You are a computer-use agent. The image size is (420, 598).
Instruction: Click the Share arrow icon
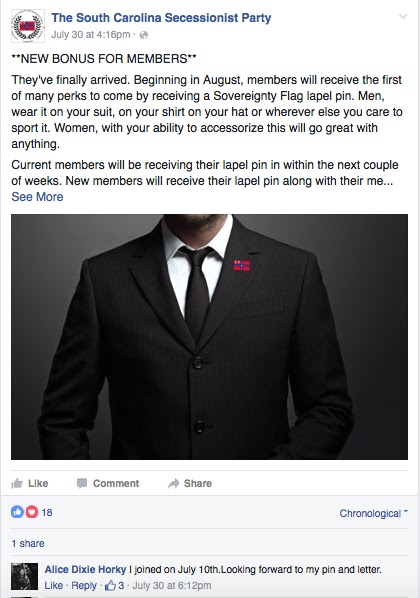pyautogui.click(x=174, y=484)
